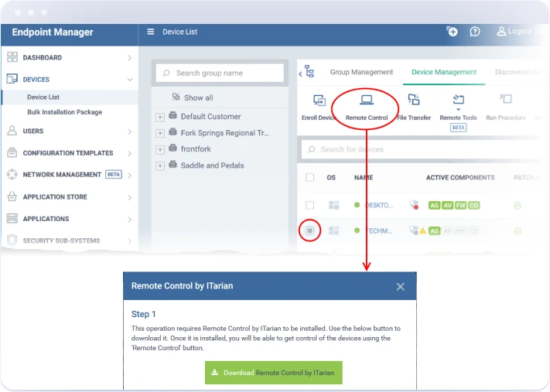This screenshot has width=550, height=392.
Task: Click the Show all groups icon
Action: (176, 97)
